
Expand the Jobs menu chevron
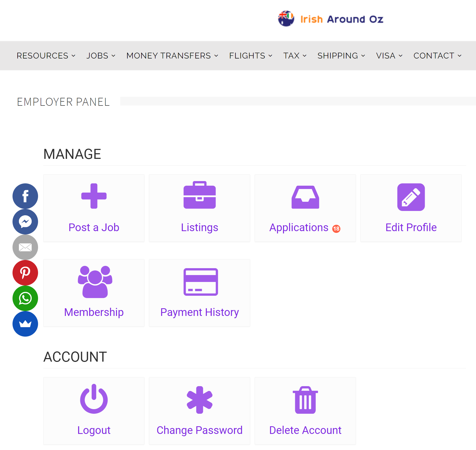[x=113, y=56]
